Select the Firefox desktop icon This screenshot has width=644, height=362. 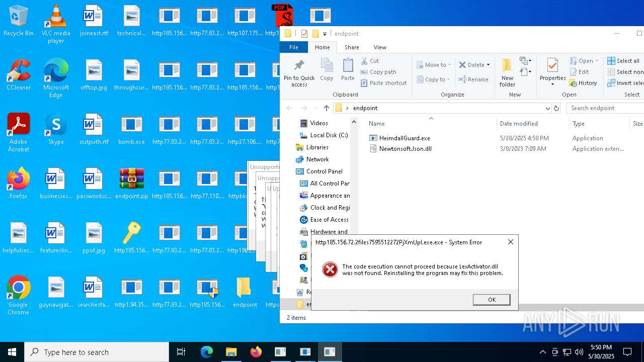pyautogui.click(x=18, y=184)
